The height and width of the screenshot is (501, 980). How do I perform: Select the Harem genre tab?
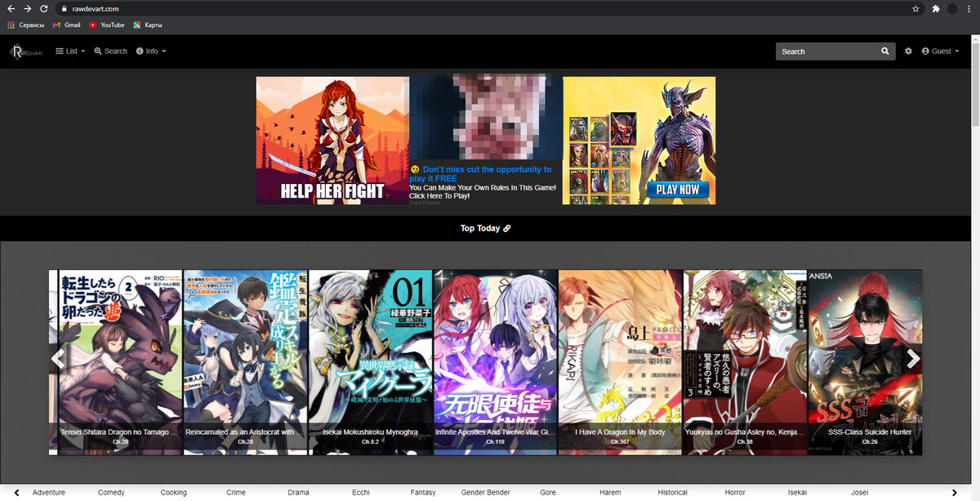point(610,493)
